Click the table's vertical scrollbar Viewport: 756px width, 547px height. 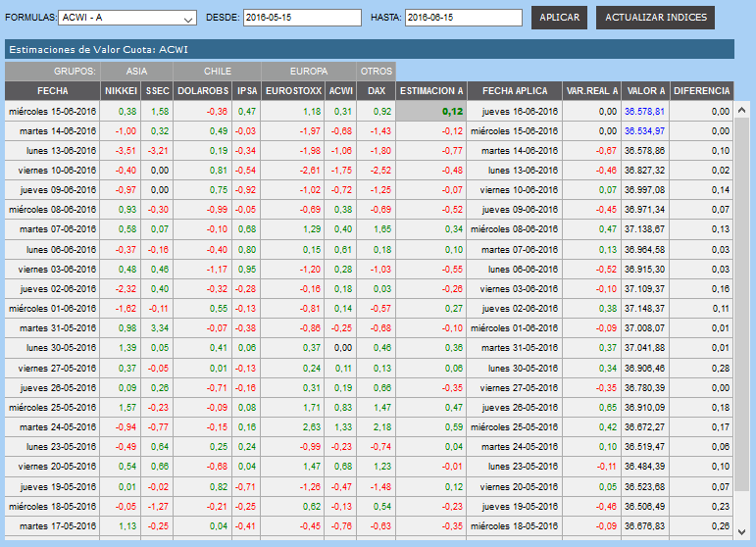(742, 323)
